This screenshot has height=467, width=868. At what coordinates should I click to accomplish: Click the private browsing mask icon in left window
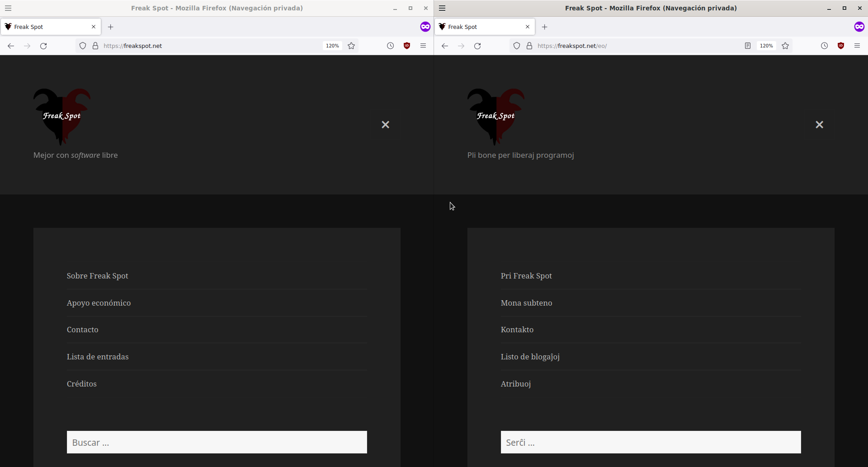[425, 27]
